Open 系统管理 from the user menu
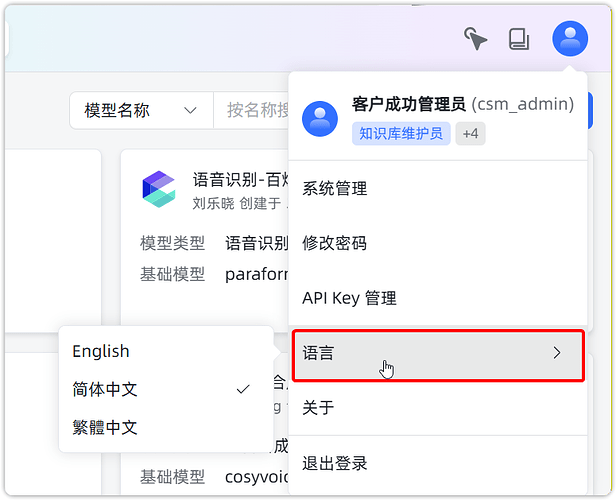616x500 pixels. point(335,188)
